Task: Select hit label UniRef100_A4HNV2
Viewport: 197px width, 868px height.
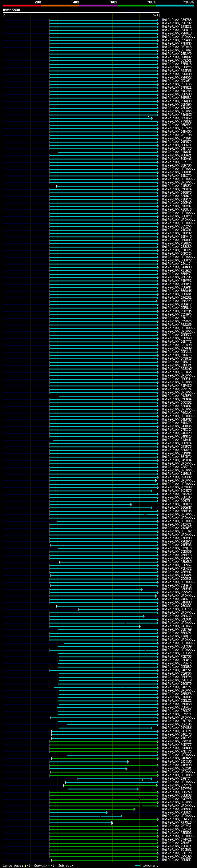Action: coord(176,758)
